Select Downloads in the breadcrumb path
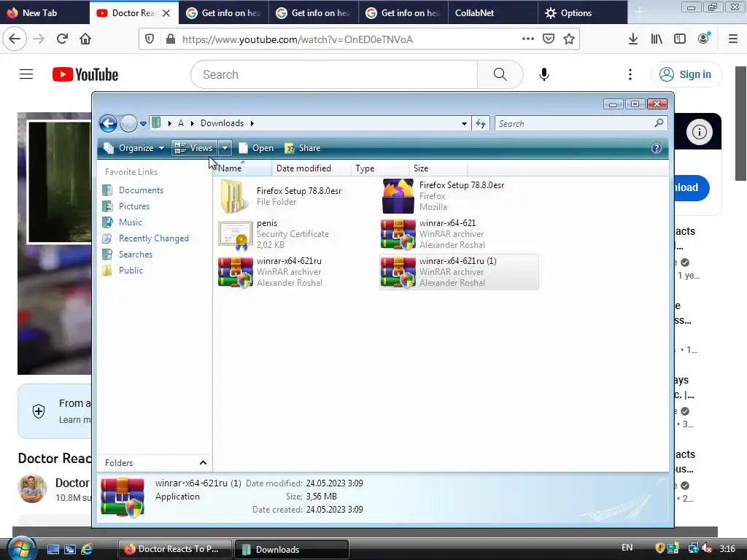 coord(222,123)
